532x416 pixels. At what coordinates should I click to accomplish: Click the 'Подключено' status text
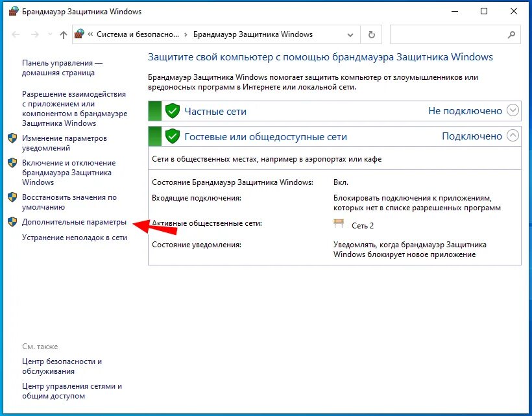tap(472, 136)
